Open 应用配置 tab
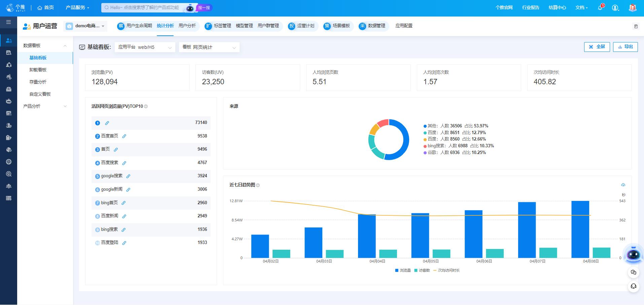 tap(404, 26)
